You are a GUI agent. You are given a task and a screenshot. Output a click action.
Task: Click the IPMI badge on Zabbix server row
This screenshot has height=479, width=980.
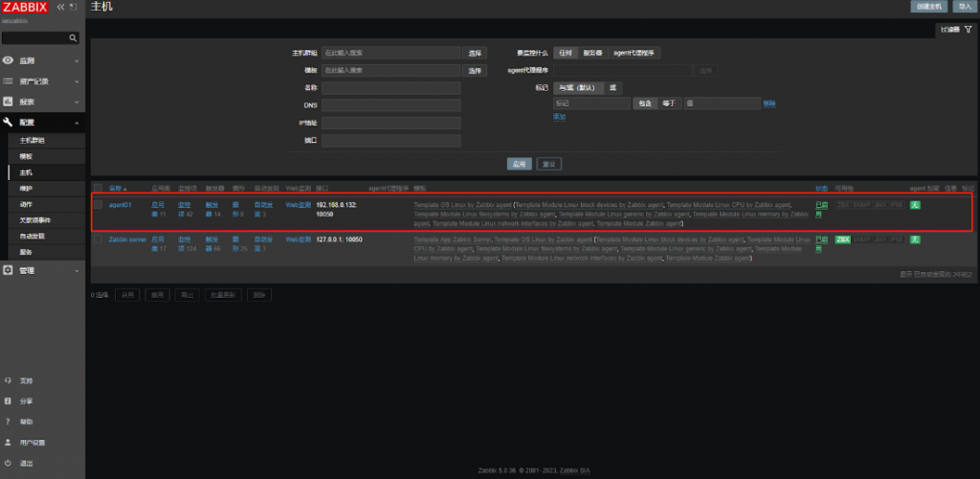(x=897, y=239)
